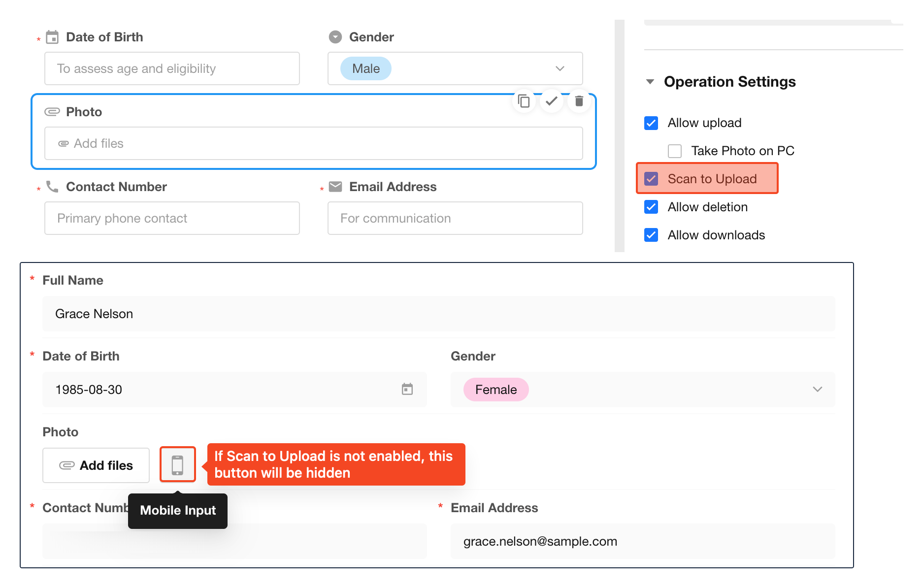Toggle the Scan to Upload checkbox

coord(651,179)
